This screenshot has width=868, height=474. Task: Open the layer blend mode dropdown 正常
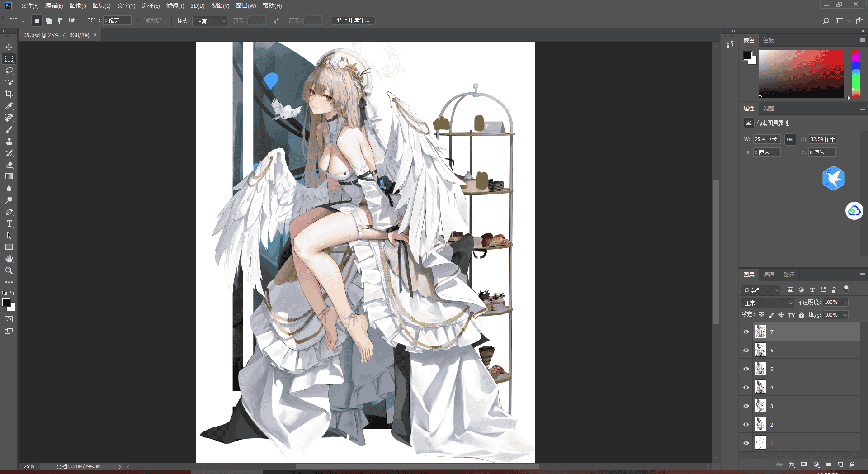click(x=768, y=303)
